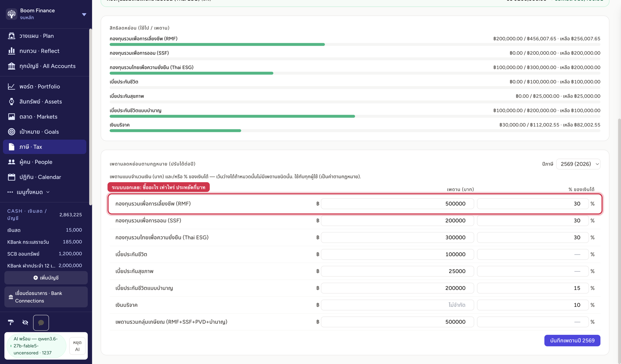
Task: Click the เงินบริจาค ไม่จำกัด cap input
Action: [x=397, y=305]
